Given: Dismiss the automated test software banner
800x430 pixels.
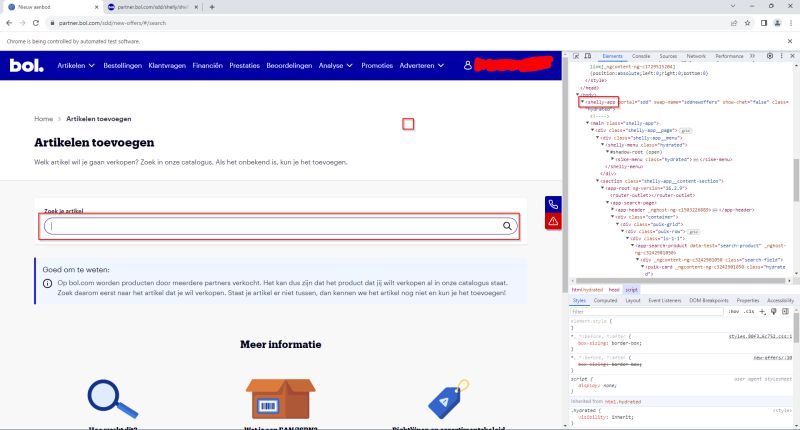Looking at the screenshot, I should tap(790, 41).
